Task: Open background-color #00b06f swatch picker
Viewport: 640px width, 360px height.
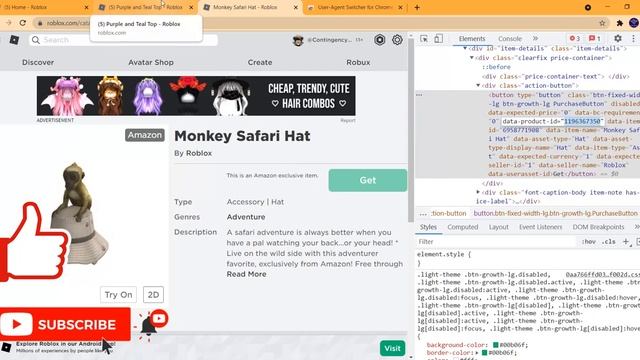Action: [496, 345]
